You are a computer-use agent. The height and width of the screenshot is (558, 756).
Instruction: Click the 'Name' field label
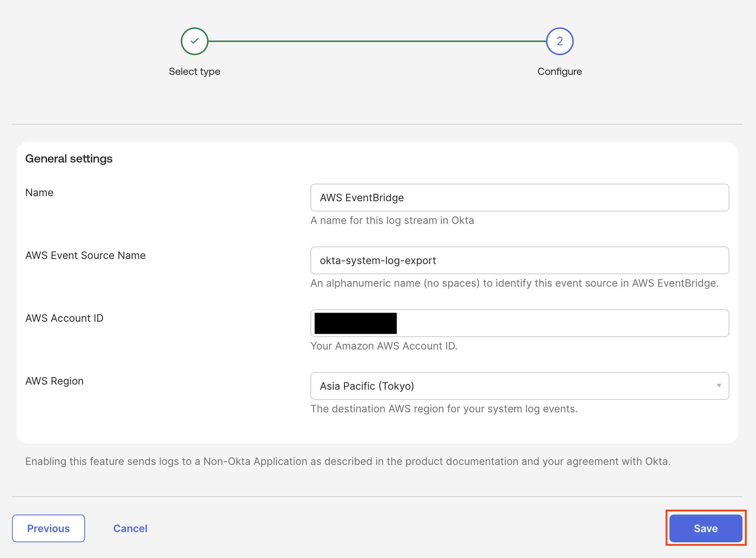(x=39, y=192)
